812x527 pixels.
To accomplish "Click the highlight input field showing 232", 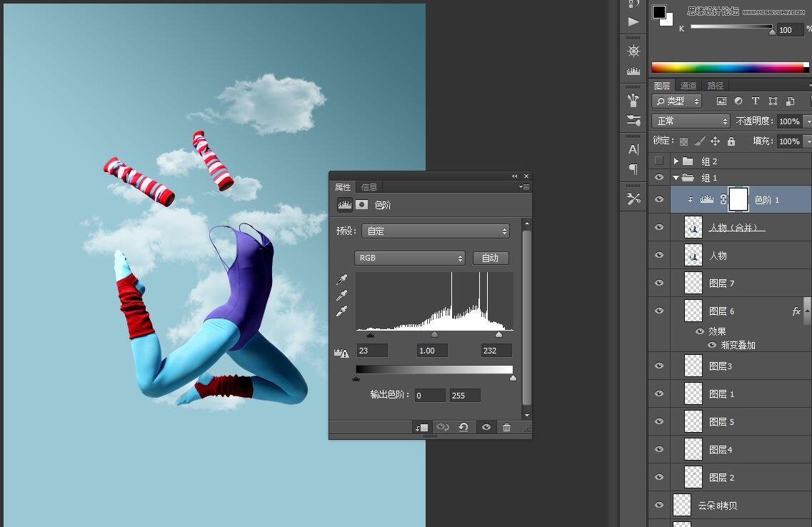I will coord(496,350).
